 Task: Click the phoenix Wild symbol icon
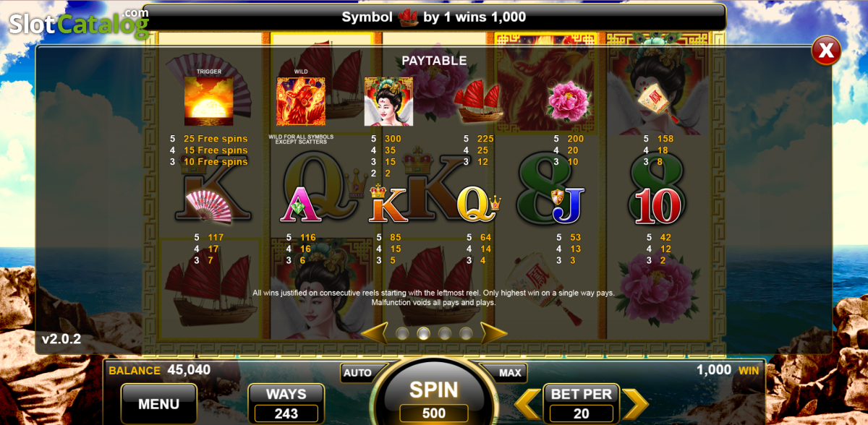coord(301,101)
